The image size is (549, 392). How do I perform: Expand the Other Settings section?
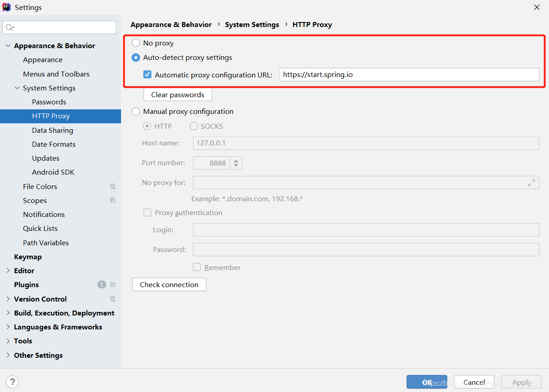pos(8,355)
